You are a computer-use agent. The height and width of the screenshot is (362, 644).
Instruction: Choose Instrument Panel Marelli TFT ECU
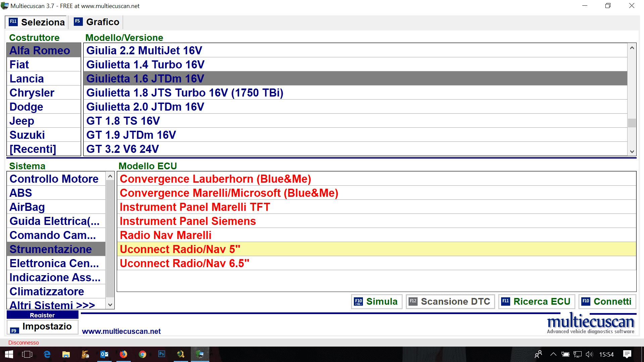(376, 207)
